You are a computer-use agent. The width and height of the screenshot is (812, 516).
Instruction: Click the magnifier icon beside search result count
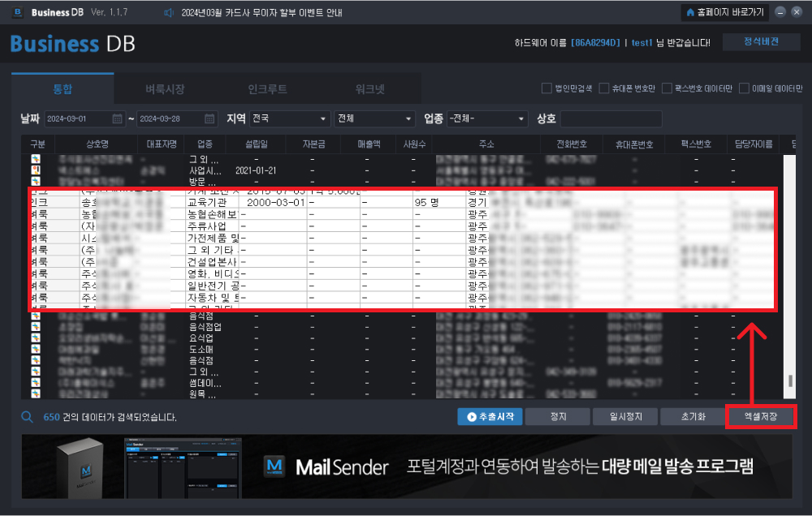coord(27,417)
